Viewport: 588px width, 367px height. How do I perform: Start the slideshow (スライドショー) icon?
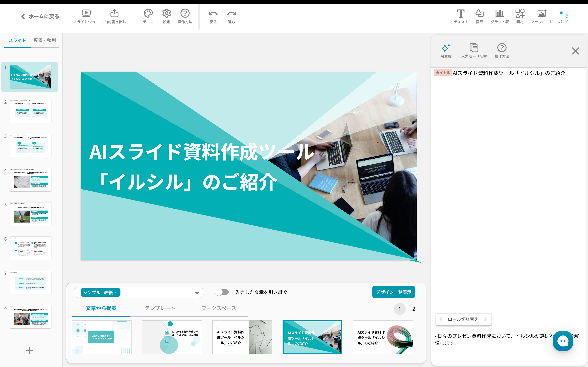(86, 13)
